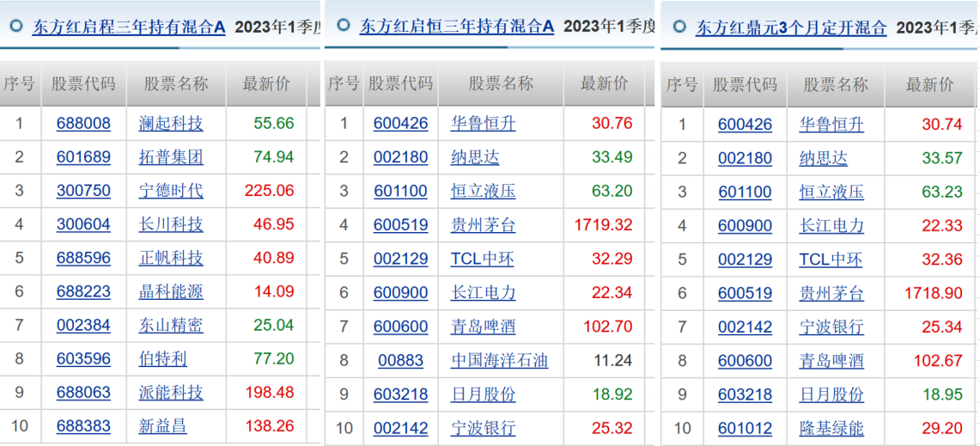
Task: Open the 东方红鼎元3个月定开混合 fund title link
Action: [x=791, y=27]
